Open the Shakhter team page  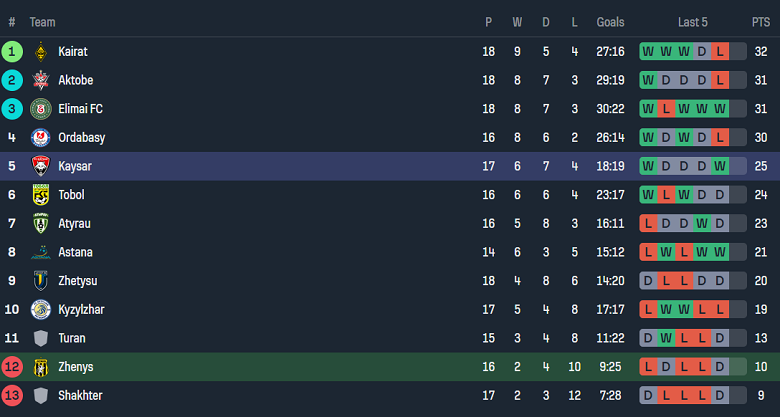80,396
